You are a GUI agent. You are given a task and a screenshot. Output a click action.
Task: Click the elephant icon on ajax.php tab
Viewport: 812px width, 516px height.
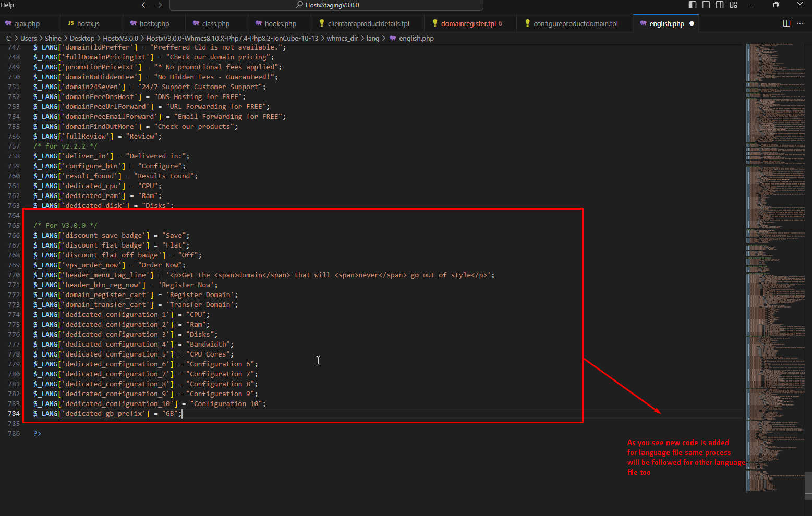(x=8, y=23)
